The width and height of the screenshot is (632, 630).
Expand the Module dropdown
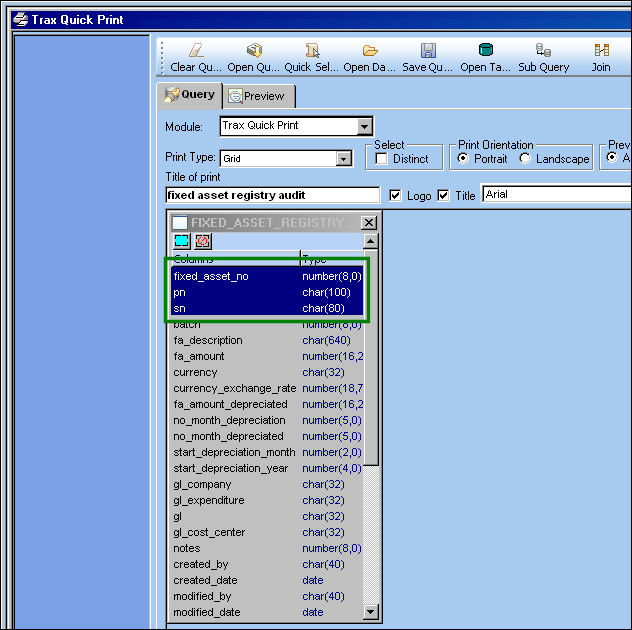tap(364, 127)
